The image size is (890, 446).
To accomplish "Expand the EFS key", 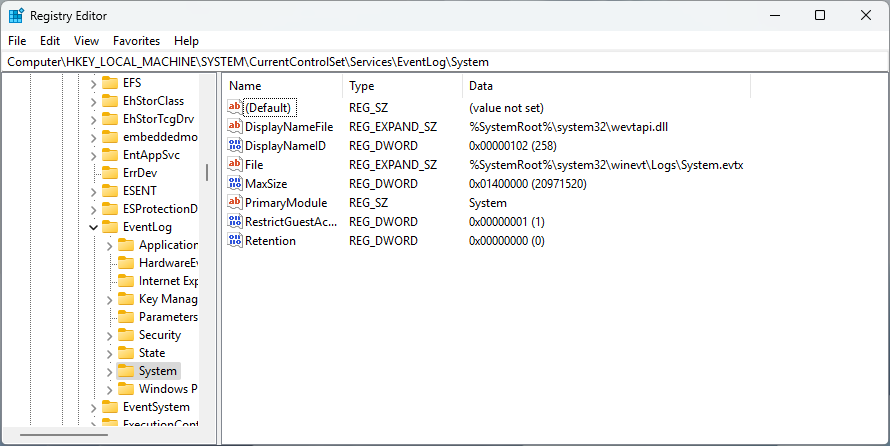I will [x=94, y=84].
